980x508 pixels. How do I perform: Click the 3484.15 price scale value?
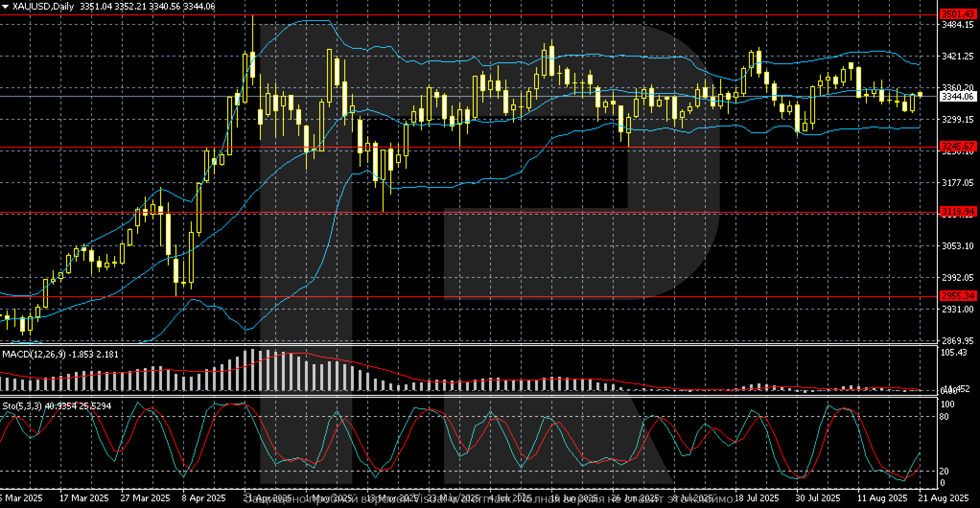click(958, 24)
